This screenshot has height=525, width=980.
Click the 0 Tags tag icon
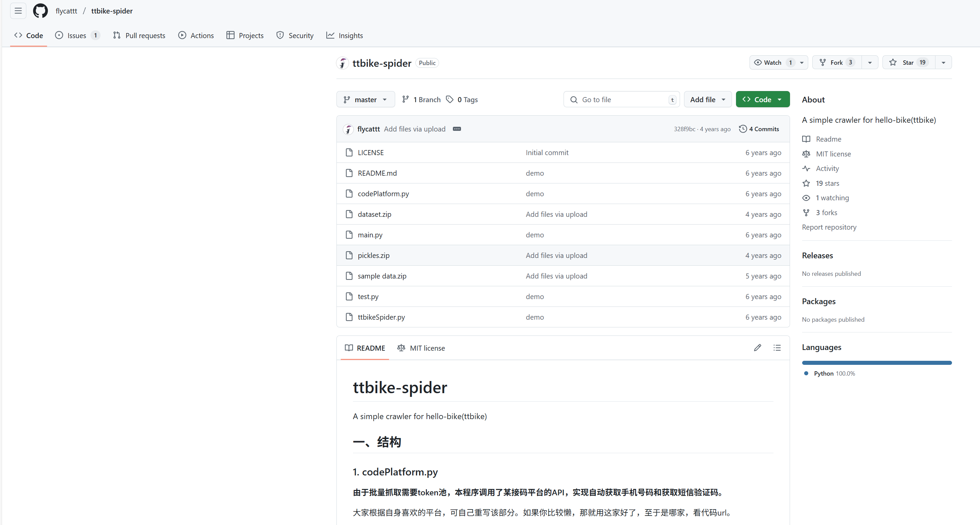click(450, 99)
